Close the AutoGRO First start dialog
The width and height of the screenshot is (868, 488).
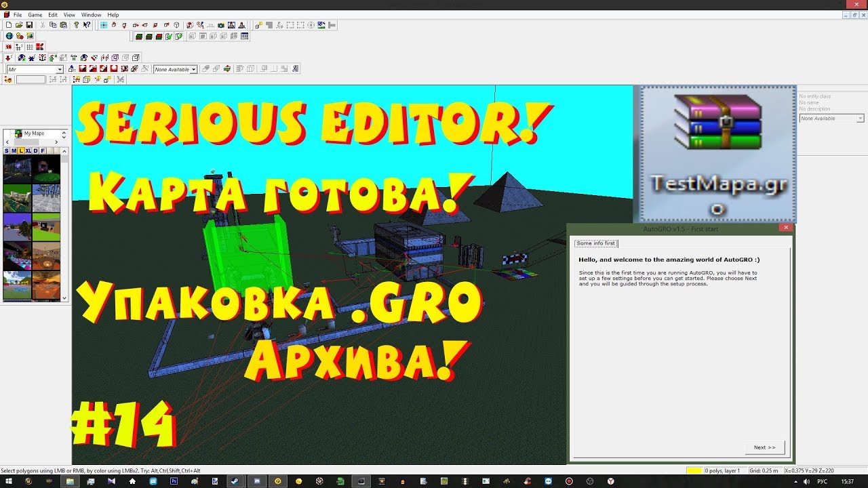pyautogui.click(x=786, y=228)
